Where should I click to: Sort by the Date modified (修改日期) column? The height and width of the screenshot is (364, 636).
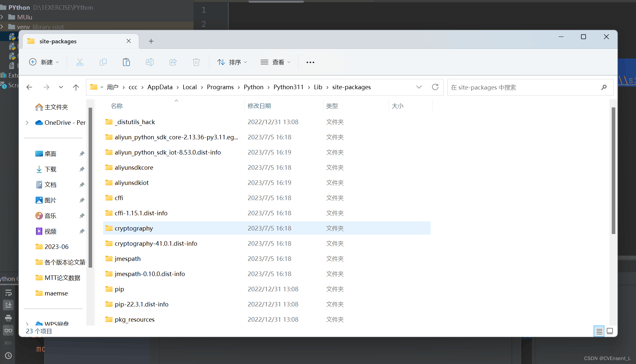pos(259,106)
